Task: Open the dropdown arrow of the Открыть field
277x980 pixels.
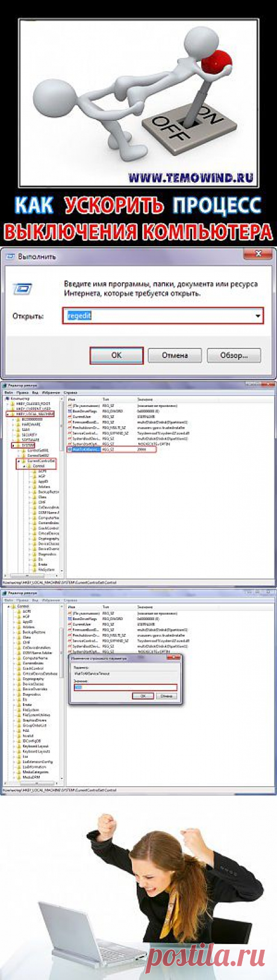Action: point(258,316)
